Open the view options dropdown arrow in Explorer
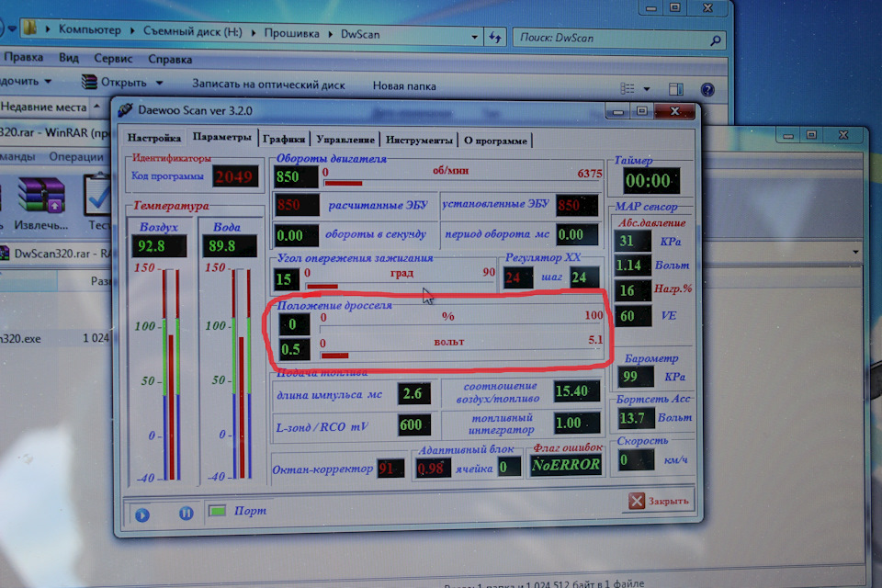This screenshot has height=588, width=882. (x=646, y=89)
